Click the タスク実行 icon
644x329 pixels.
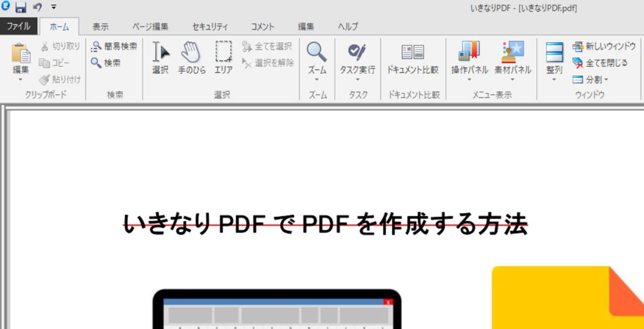pos(357,52)
